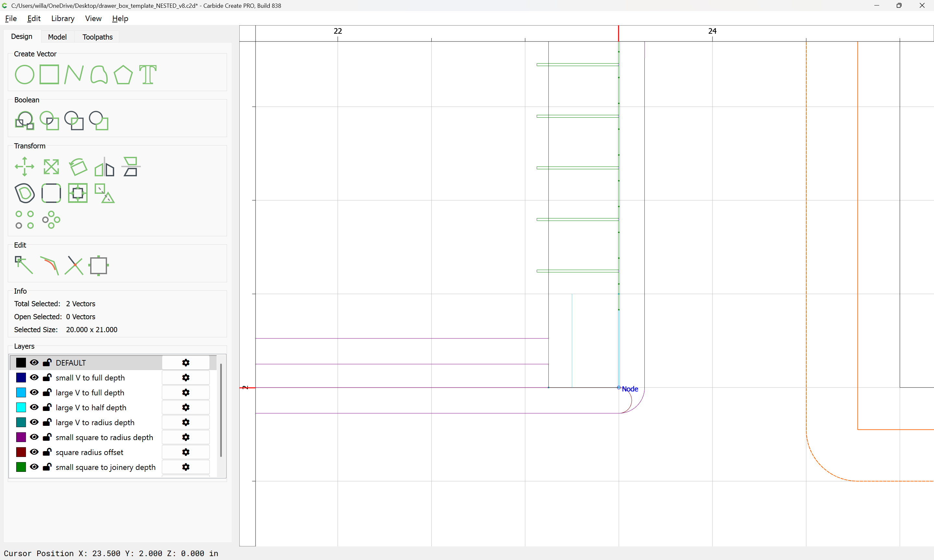Select the Rectangle vector creation tool
Image resolution: width=934 pixels, height=560 pixels.
(49, 74)
